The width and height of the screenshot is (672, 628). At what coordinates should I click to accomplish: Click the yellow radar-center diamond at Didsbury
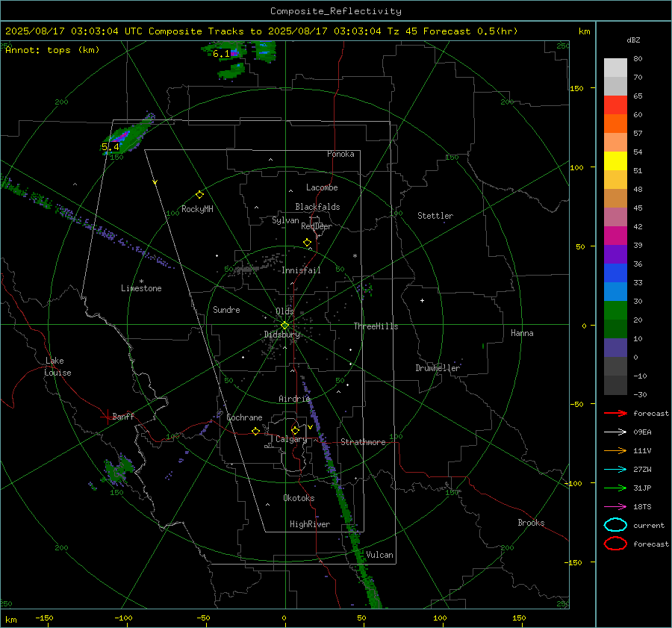285,326
